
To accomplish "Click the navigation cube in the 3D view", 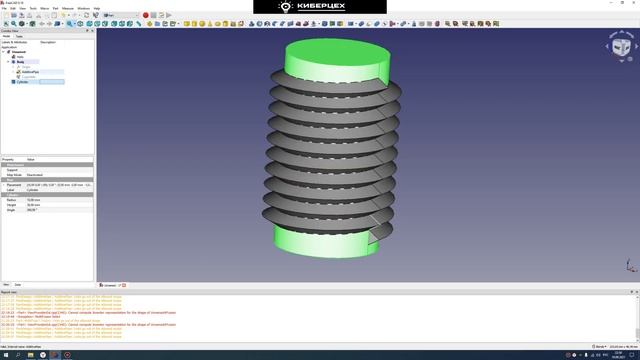I will (621, 47).
